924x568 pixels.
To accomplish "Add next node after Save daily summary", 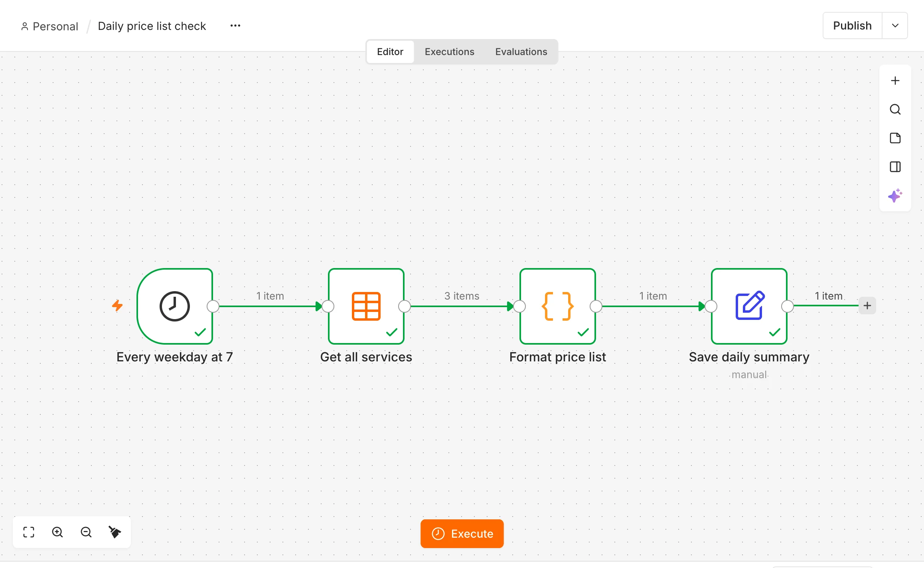I will pyautogui.click(x=867, y=306).
